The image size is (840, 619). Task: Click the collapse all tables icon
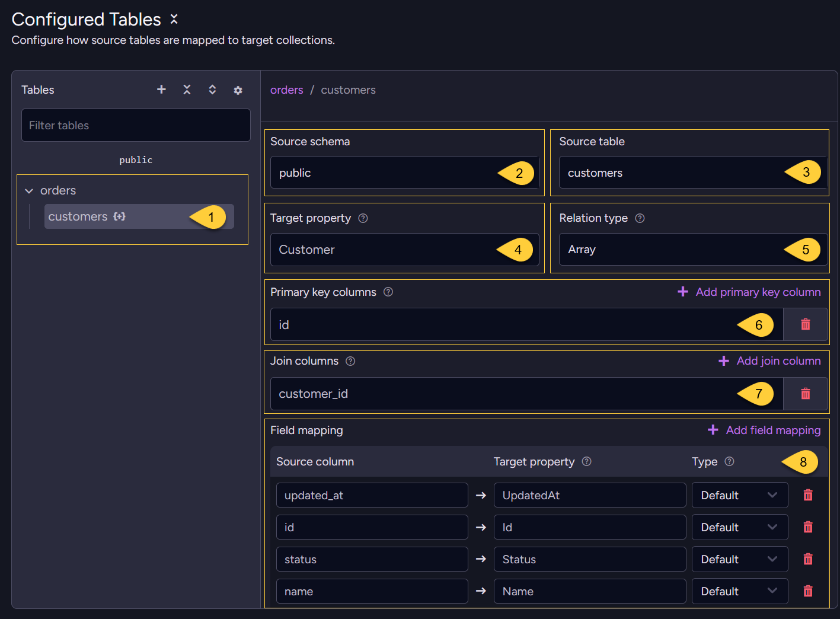pos(187,90)
